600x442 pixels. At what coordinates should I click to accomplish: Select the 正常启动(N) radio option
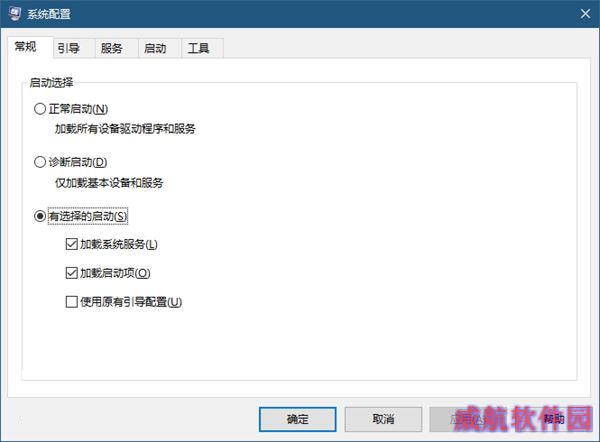(40, 109)
